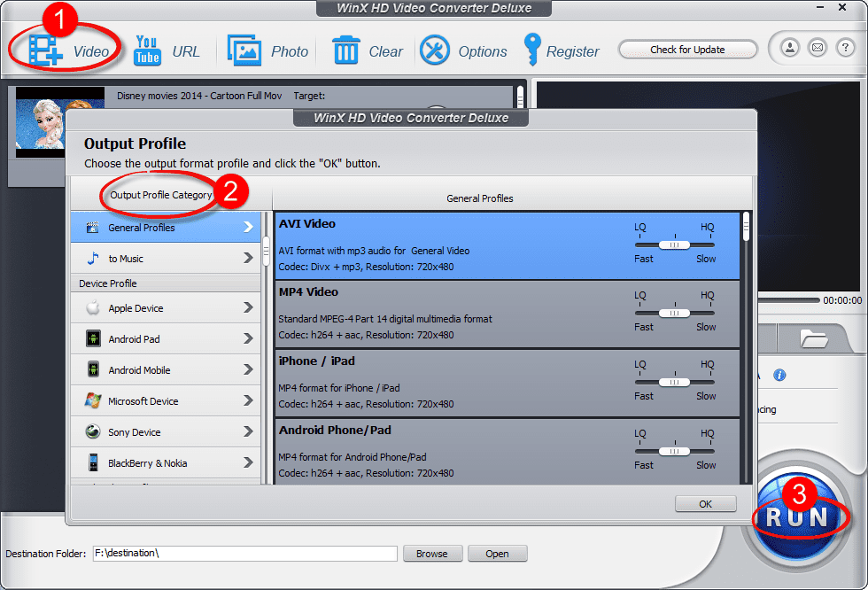Select the AVI Video profile

[x=507, y=245]
